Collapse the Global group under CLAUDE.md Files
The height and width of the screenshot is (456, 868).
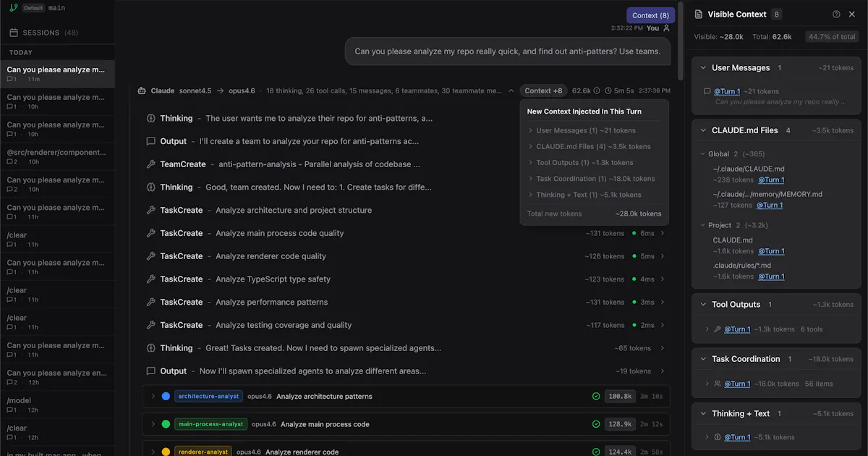click(702, 154)
